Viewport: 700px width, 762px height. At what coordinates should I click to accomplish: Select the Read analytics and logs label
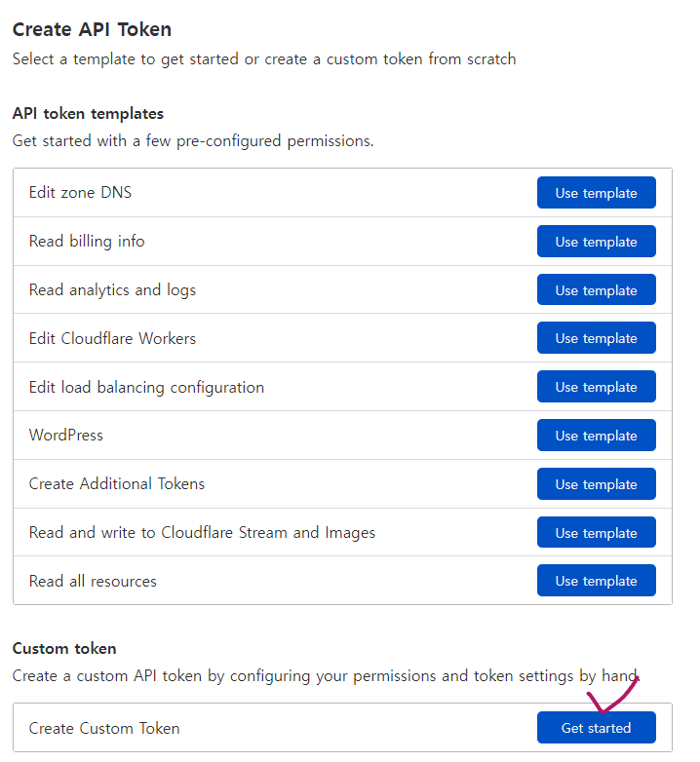pyautogui.click(x=112, y=290)
